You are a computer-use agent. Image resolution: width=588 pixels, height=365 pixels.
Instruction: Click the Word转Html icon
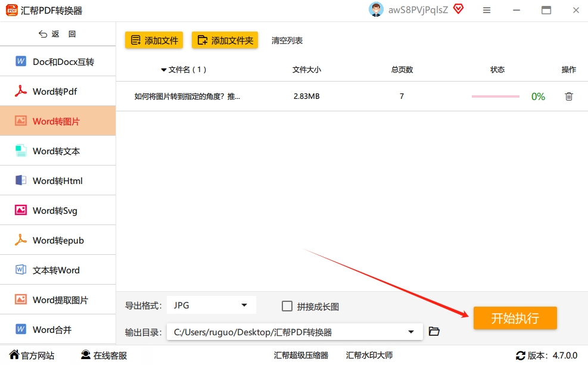[21, 180]
